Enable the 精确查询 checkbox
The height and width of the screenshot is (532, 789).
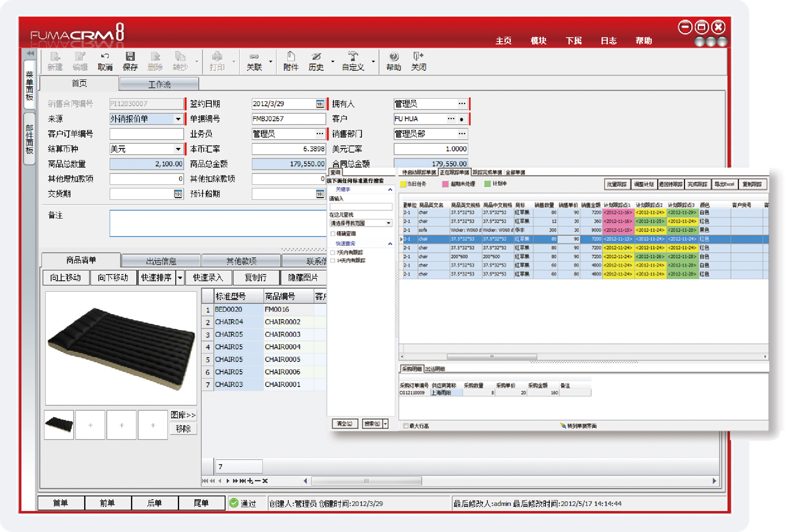pos(333,234)
